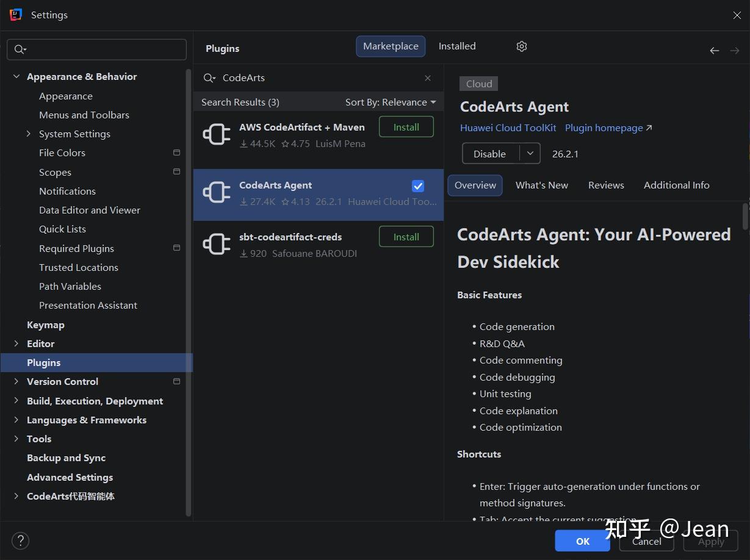Install the AWS CodeArtifact + Maven plugin

[406, 127]
